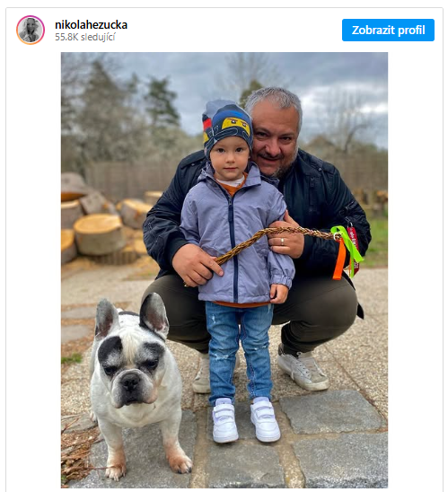Click the child's white velcro sneakers
The width and height of the screenshot is (448, 492).
246,420
